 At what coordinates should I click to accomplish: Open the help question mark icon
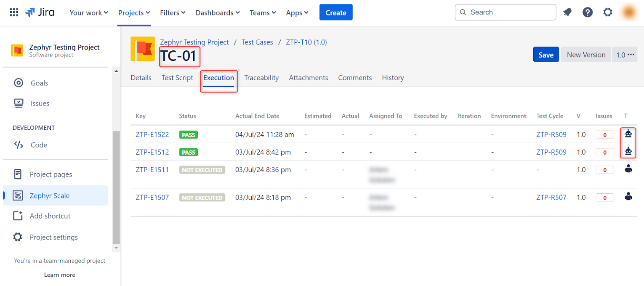pyautogui.click(x=588, y=12)
